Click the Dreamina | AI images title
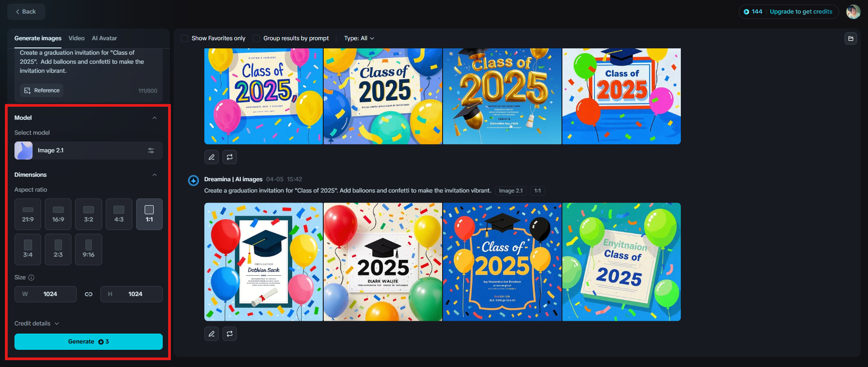This screenshot has width=868, height=367. pyautogui.click(x=233, y=179)
